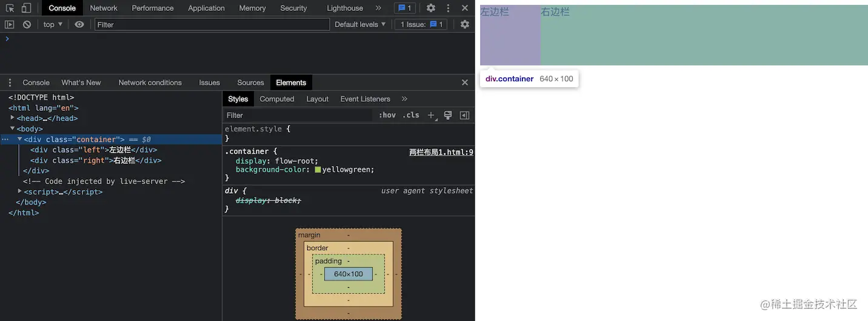Open DevTools settings gear in top bar
This screenshot has width=868, height=321.
pyautogui.click(x=431, y=8)
